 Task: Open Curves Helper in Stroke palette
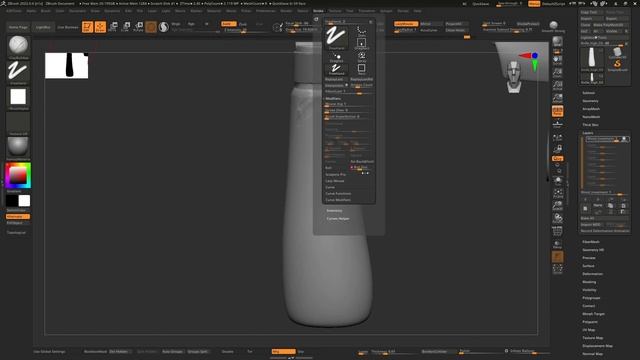[x=338, y=219]
